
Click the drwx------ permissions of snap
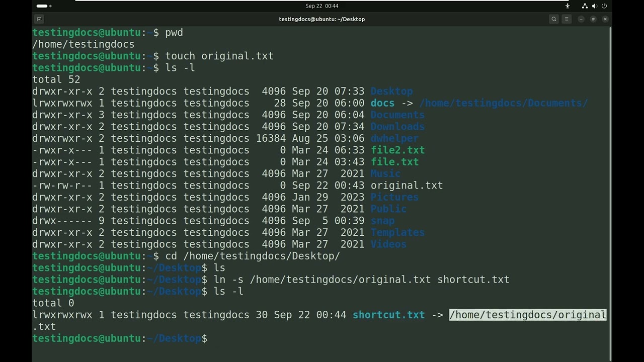62,221
